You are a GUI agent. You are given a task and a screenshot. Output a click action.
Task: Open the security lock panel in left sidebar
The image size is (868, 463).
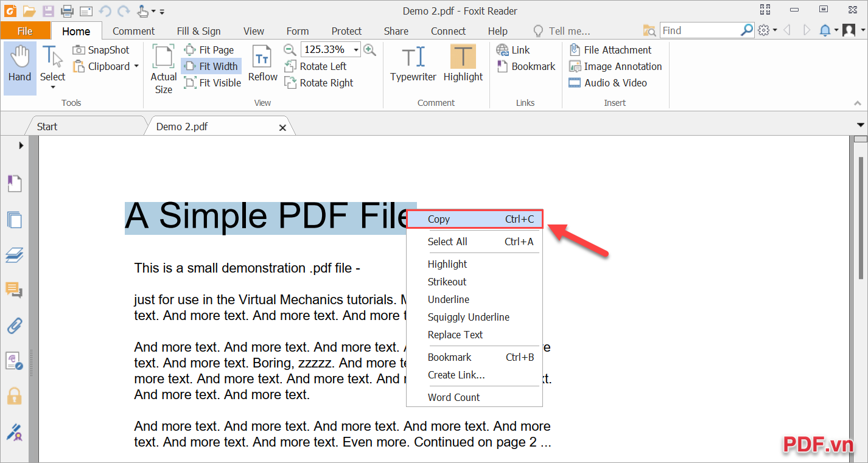click(x=14, y=397)
